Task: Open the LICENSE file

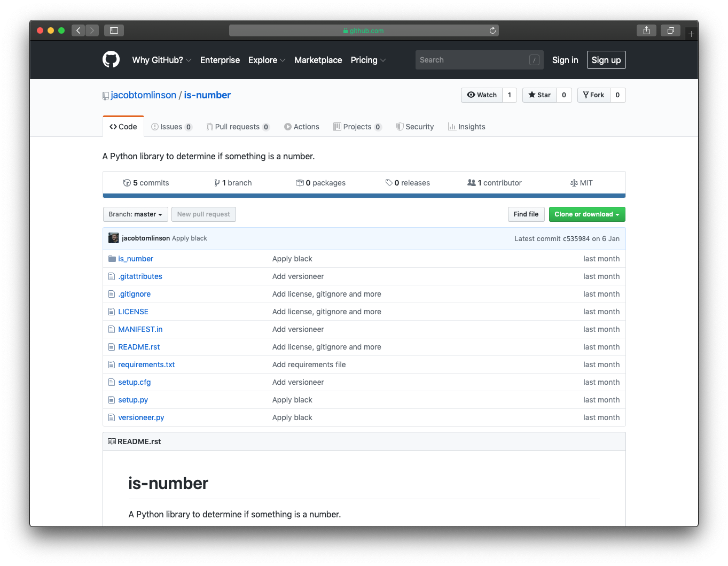Action: (x=133, y=311)
